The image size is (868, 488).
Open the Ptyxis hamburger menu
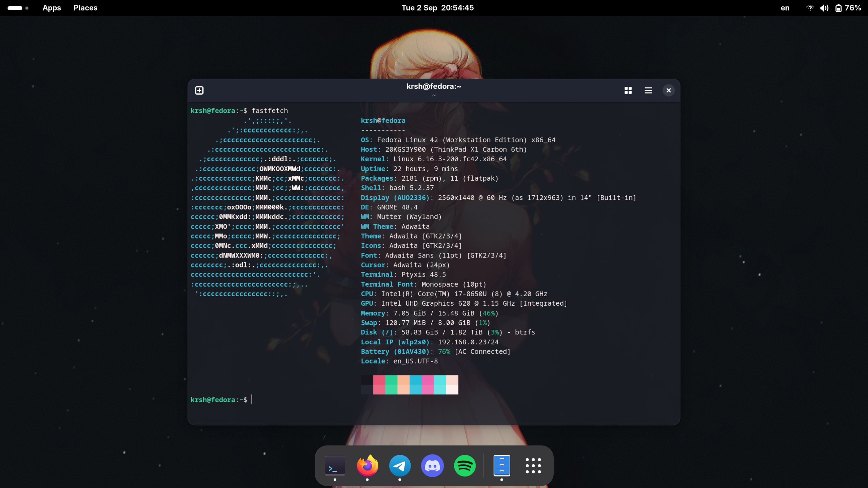(x=648, y=90)
